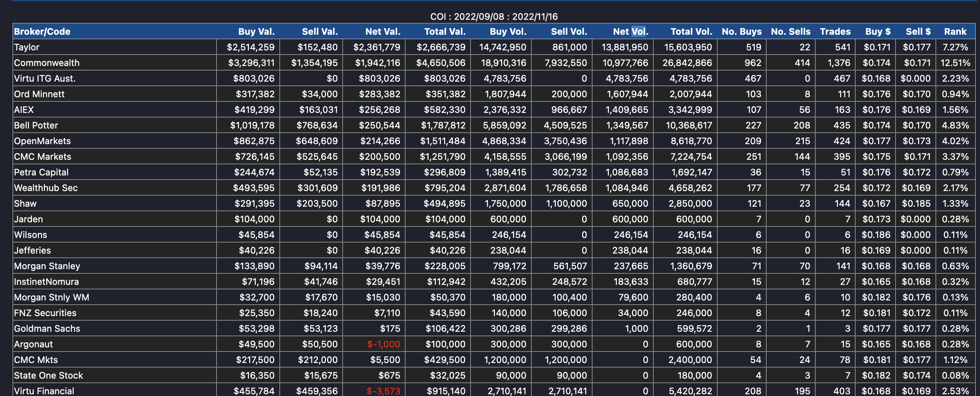
Task: Select the CMC Mkts broker name
Action: click(36, 359)
